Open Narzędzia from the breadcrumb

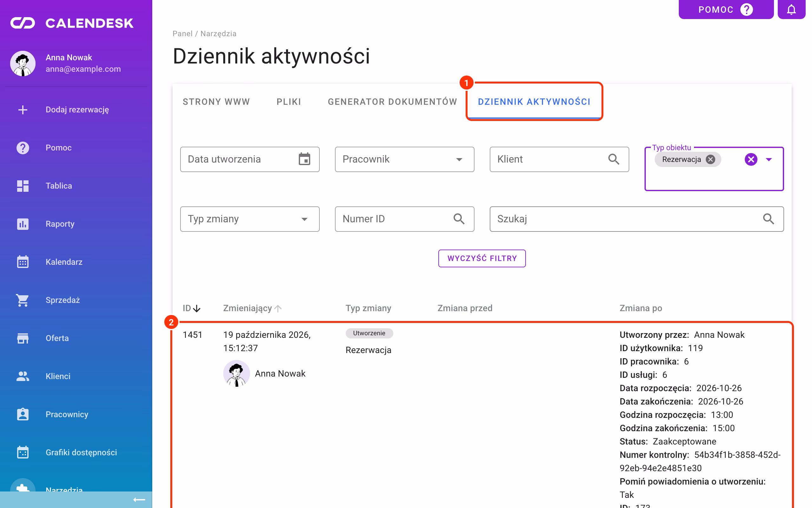[219, 34]
